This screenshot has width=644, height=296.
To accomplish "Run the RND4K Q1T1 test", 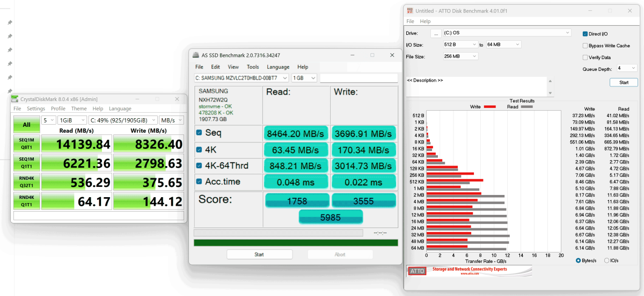I will click(x=26, y=202).
